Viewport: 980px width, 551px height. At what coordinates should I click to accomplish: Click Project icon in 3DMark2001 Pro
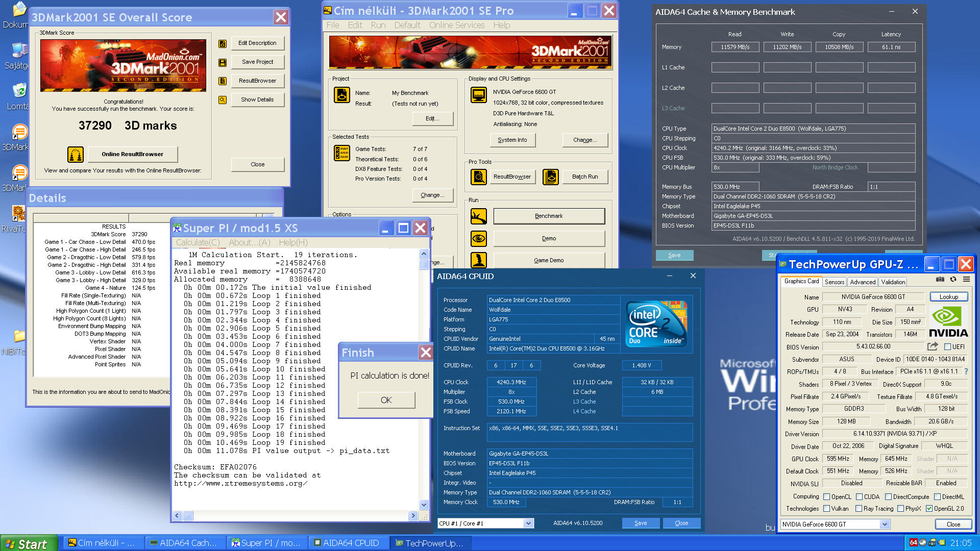342,95
